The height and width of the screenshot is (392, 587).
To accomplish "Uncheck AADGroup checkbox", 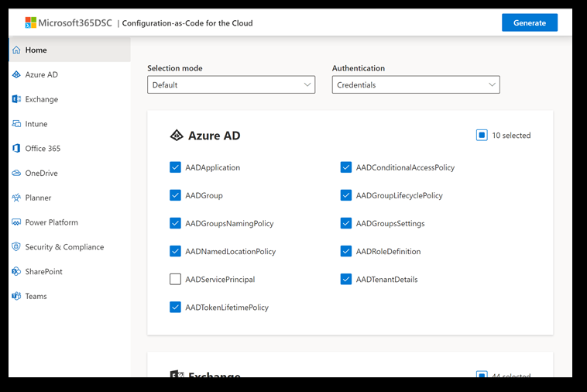I will [x=175, y=195].
